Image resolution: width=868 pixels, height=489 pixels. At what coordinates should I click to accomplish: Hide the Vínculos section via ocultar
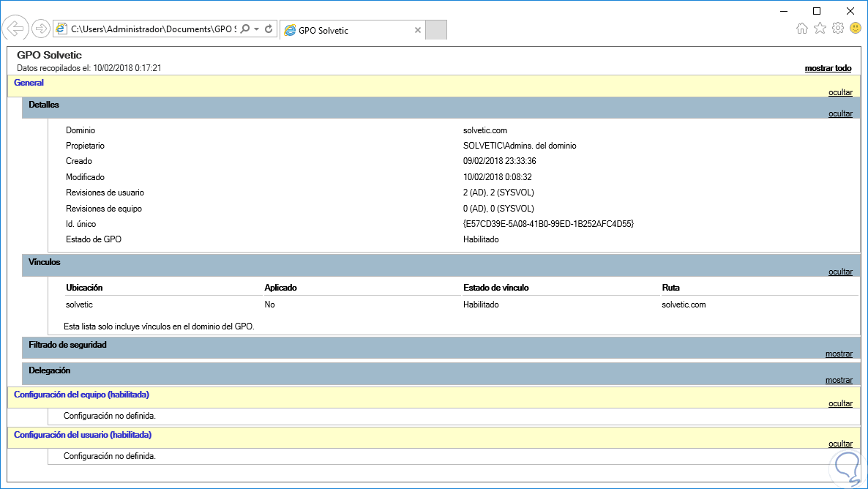(840, 272)
